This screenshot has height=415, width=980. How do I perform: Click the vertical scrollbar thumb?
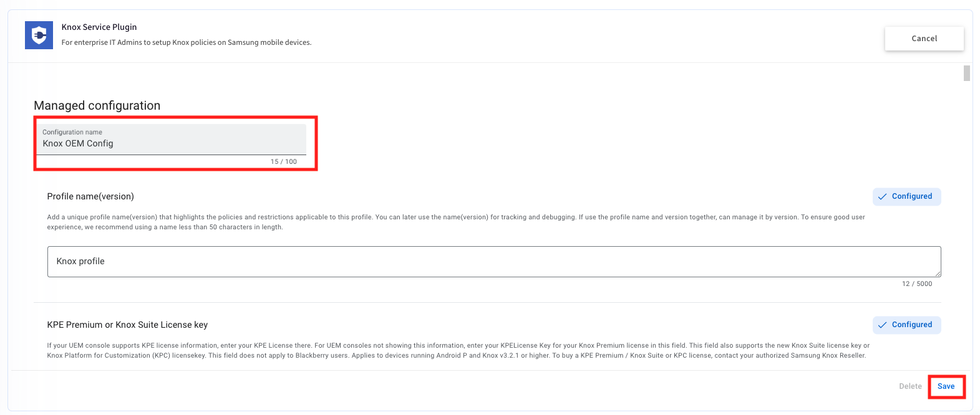pyautogui.click(x=966, y=73)
